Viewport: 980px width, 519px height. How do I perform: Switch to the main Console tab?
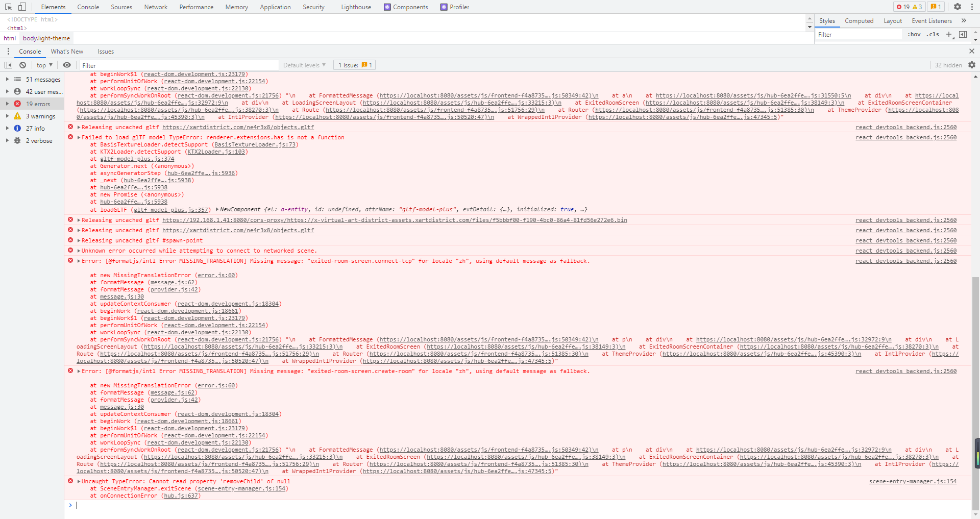pos(88,7)
